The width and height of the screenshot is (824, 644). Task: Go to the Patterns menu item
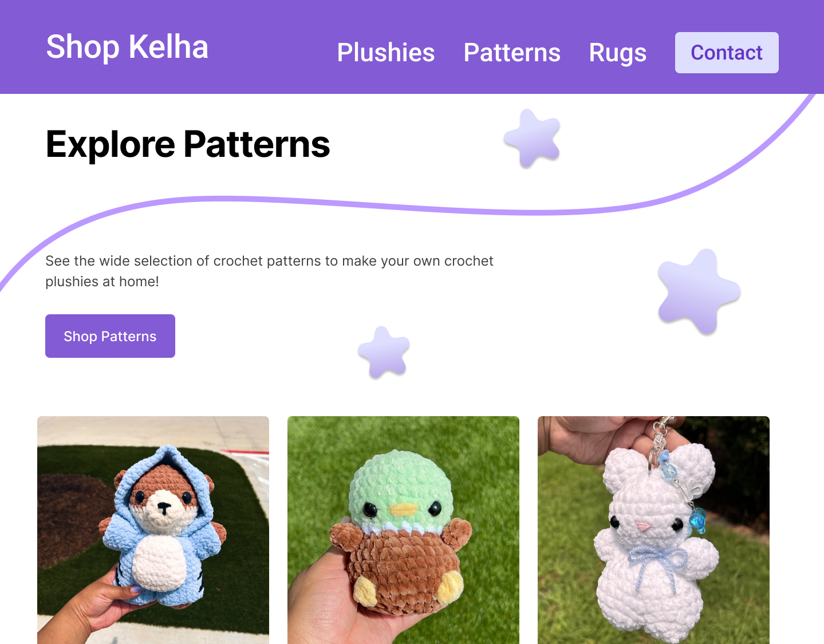click(512, 53)
